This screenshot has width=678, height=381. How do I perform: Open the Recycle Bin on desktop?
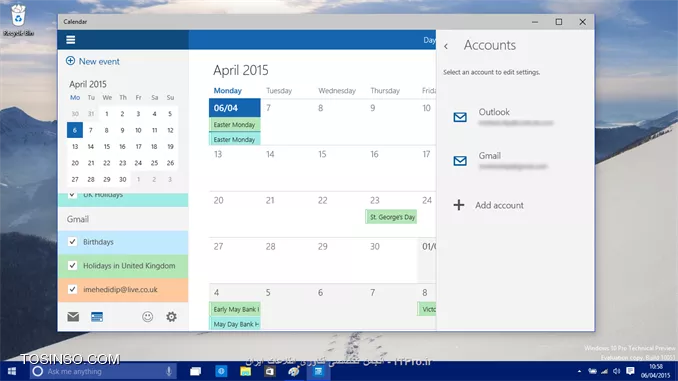coord(18,20)
